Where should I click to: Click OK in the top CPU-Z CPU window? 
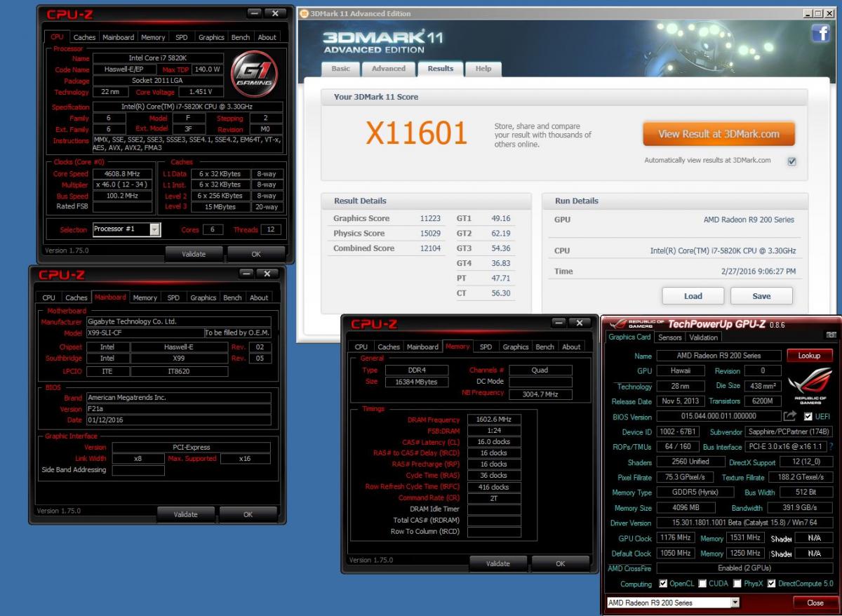click(x=256, y=254)
